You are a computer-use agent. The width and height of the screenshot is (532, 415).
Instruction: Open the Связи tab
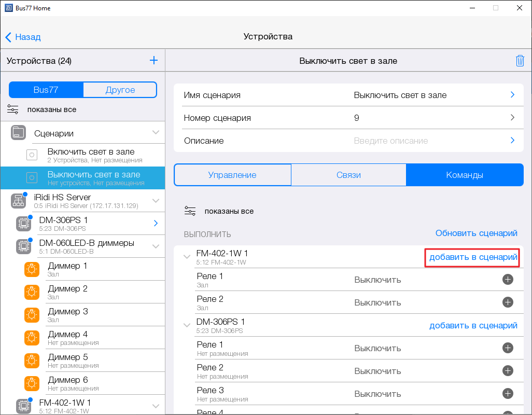(x=348, y=175)
